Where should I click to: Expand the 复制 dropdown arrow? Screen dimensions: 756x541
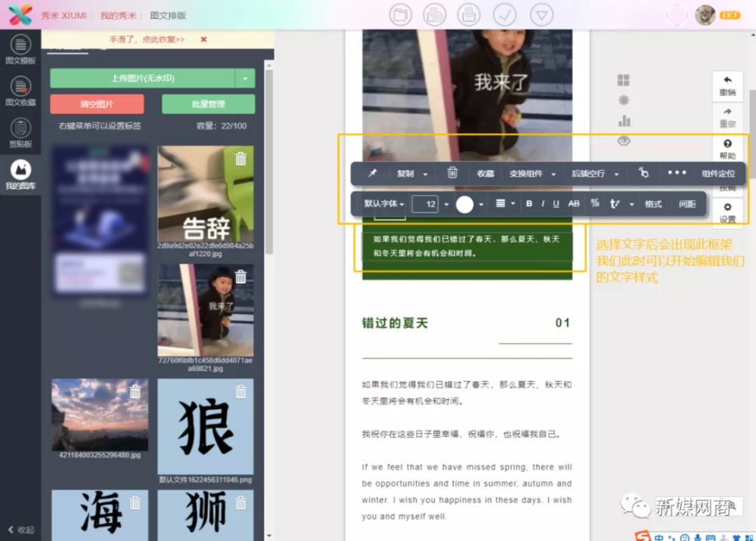(425, 174)
